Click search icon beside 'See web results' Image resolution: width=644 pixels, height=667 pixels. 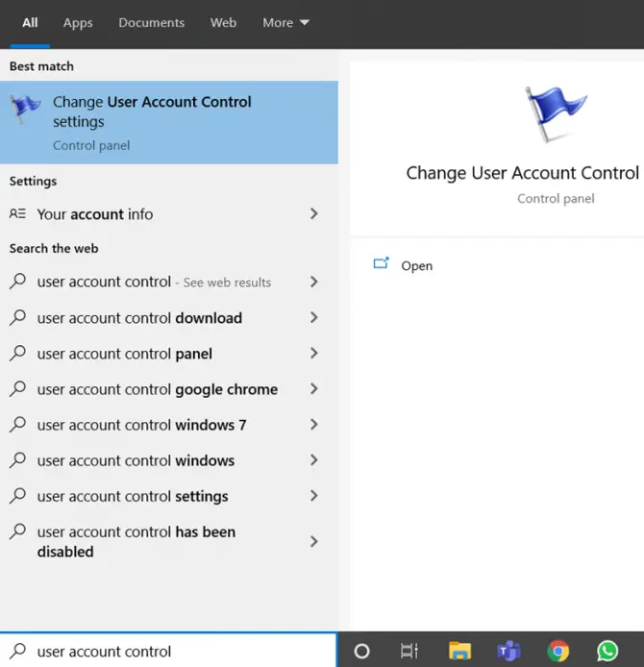[x=18, y=282]
